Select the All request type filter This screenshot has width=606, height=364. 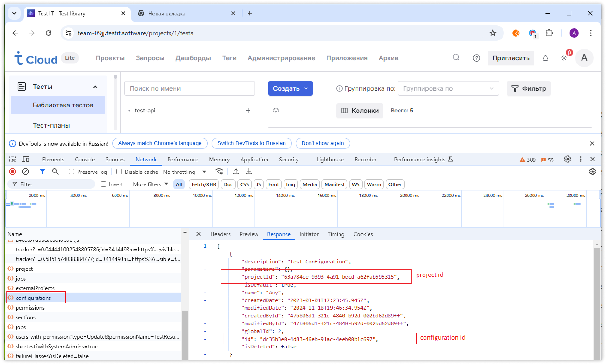179,184
